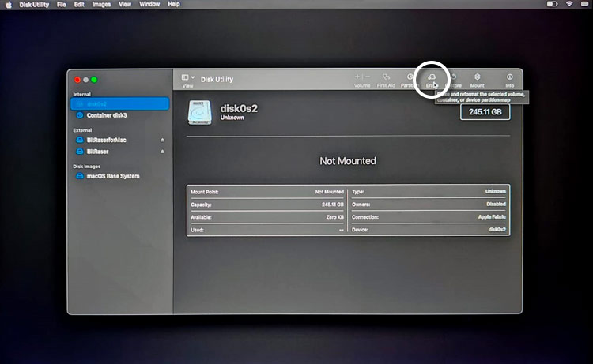Open the Help menu
593x364 pixels.
(174, 5)
